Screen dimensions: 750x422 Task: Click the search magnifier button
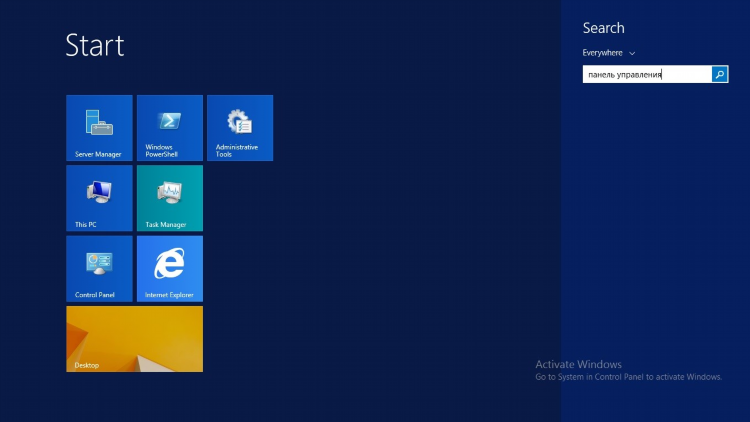pos(719,74)
